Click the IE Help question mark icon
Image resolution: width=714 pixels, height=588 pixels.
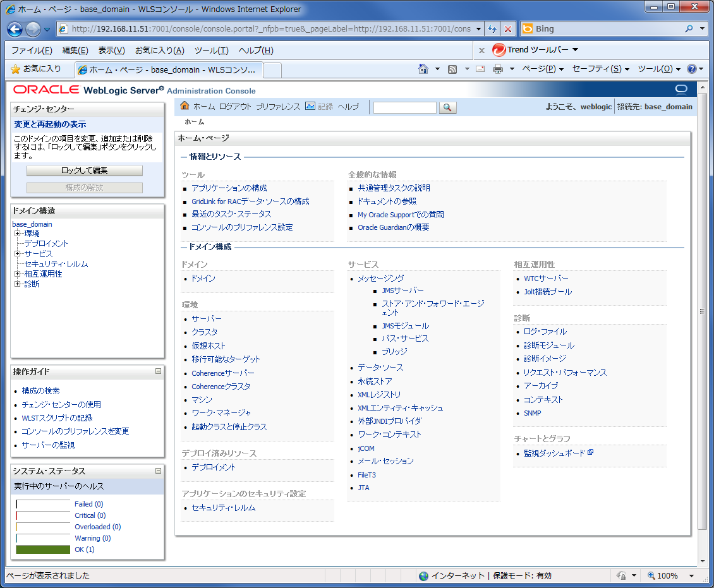click(x=692, y=69)
